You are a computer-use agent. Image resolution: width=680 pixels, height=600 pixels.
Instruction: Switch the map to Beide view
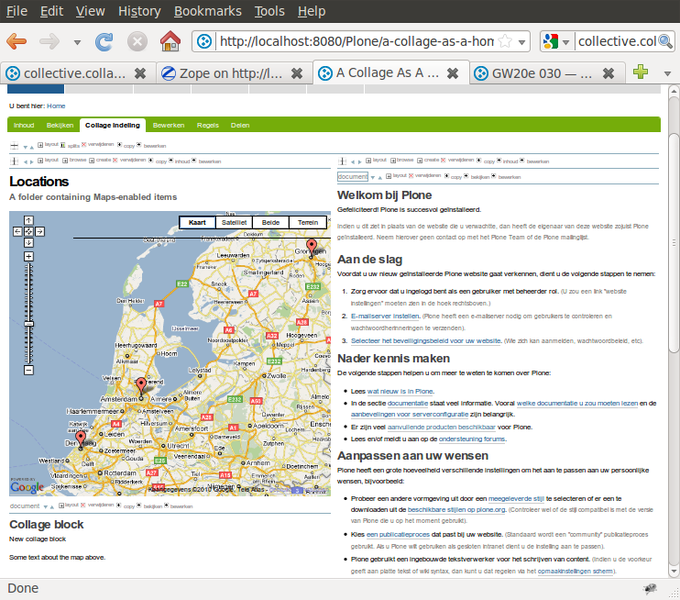click(x=271, y=222)
